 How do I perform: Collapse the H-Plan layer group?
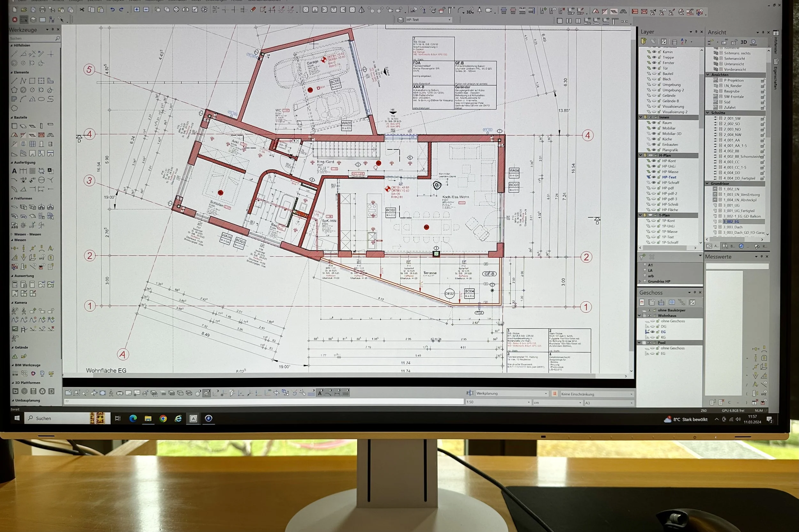(x=641, y=156)
